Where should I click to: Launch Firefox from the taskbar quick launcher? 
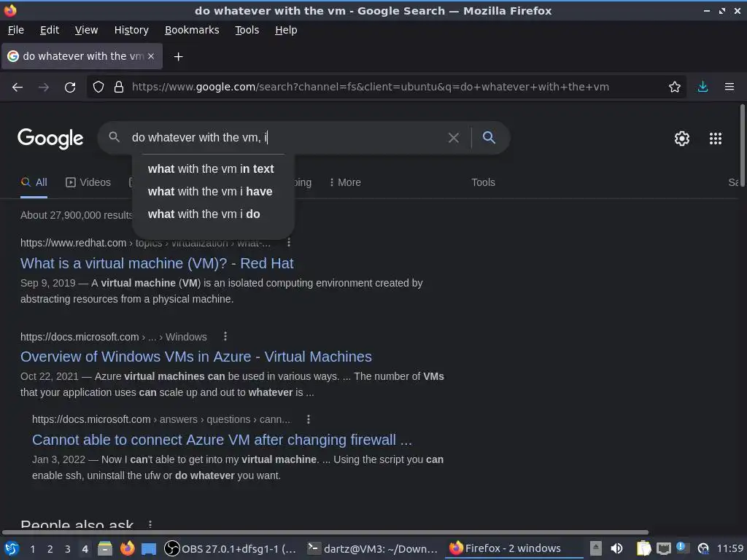(127, 548)
